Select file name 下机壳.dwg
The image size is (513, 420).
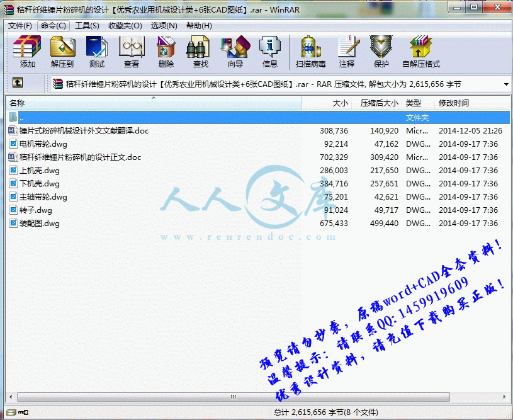39,184
